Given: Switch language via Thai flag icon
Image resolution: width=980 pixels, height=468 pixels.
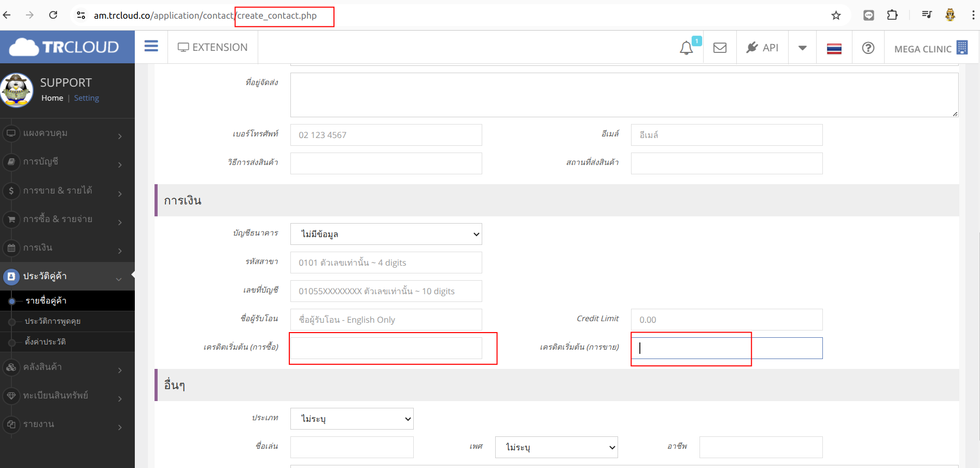Looking at the screenshot, I should tap(834, 49).
